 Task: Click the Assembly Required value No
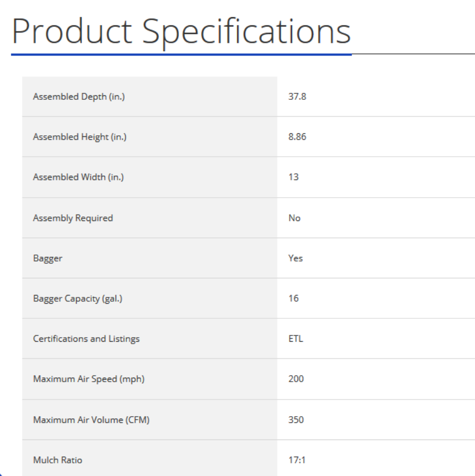tap(294, 218)
